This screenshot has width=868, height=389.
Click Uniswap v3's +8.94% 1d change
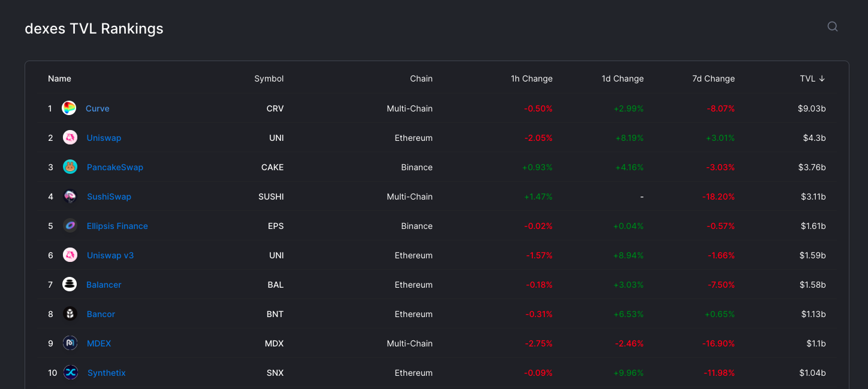628,255
